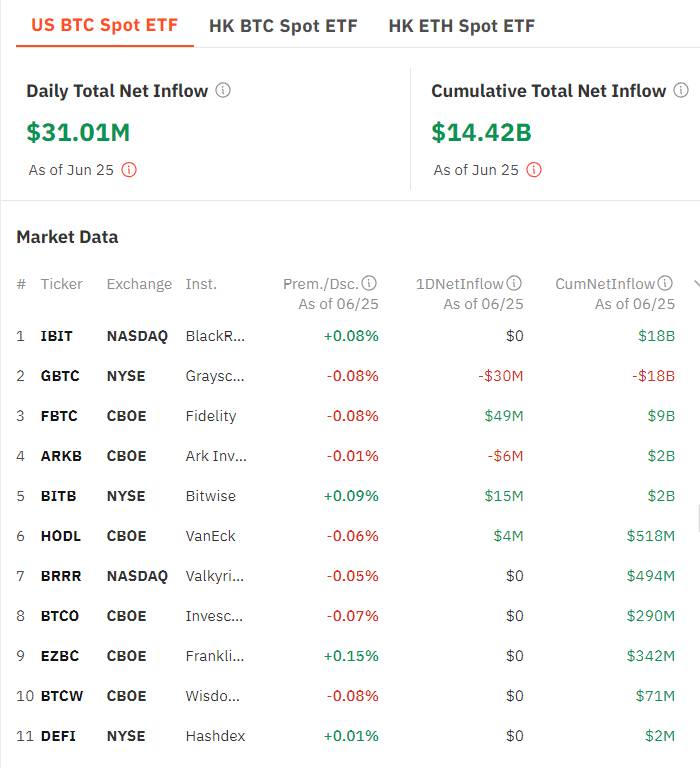Click the DEFI Hashdex row
This screenshot has height=768, width=700.
345,736
